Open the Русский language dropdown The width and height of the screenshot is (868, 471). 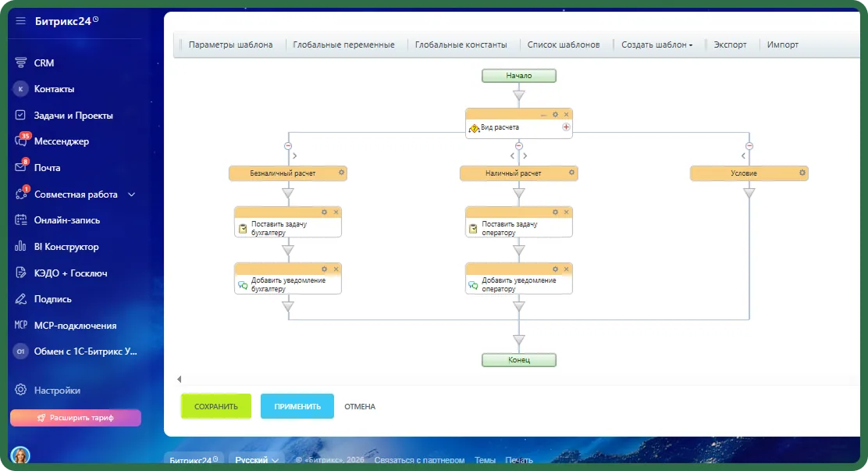coord(256,460)
